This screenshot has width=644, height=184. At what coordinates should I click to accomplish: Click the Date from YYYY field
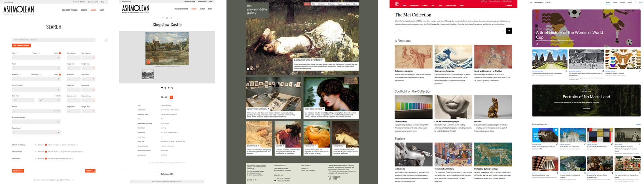[23, 100]
